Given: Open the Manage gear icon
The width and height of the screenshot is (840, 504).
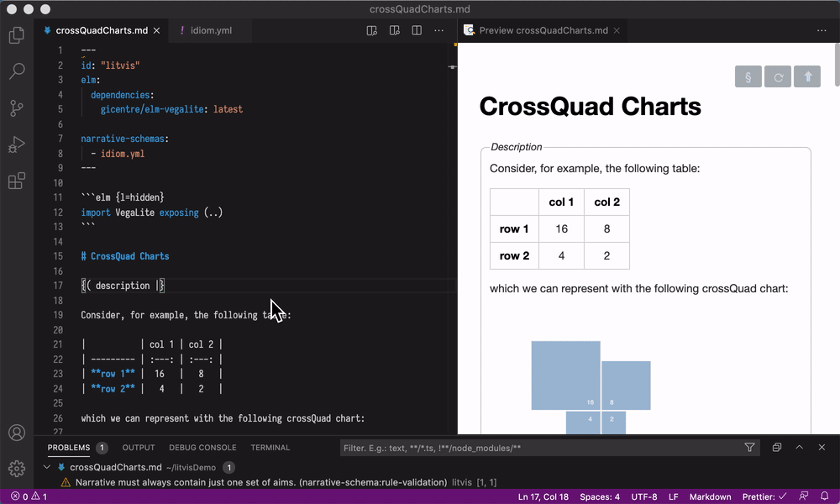Looking at the screenshot, I should pyautogui.click(x=17, y=468).
